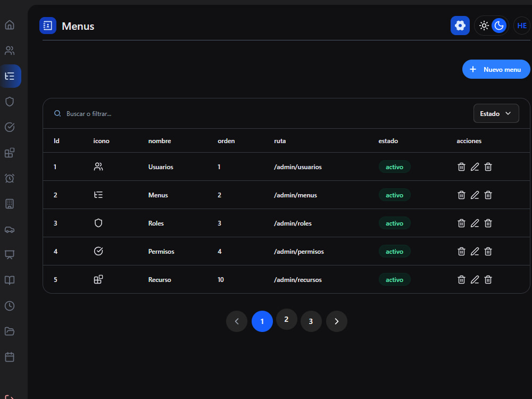
Task: Click the /admin/permisos route text
Action: pyautogui.click(x=299, y=252)
